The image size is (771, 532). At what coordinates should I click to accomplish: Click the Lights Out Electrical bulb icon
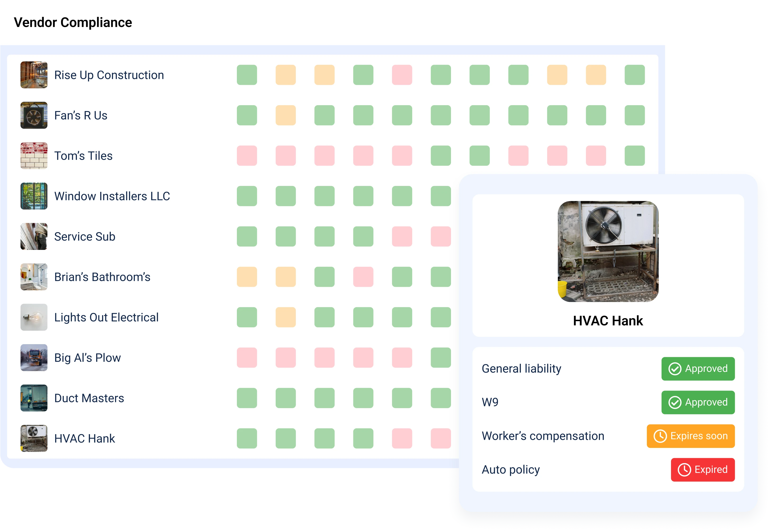point(34,317)
